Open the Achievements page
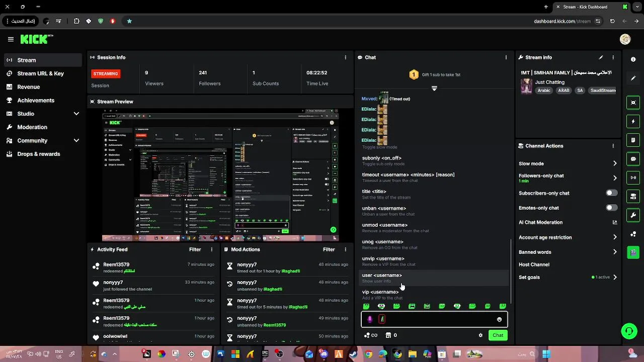This screenshot has height=362, width=644. (x=36, y=101)
